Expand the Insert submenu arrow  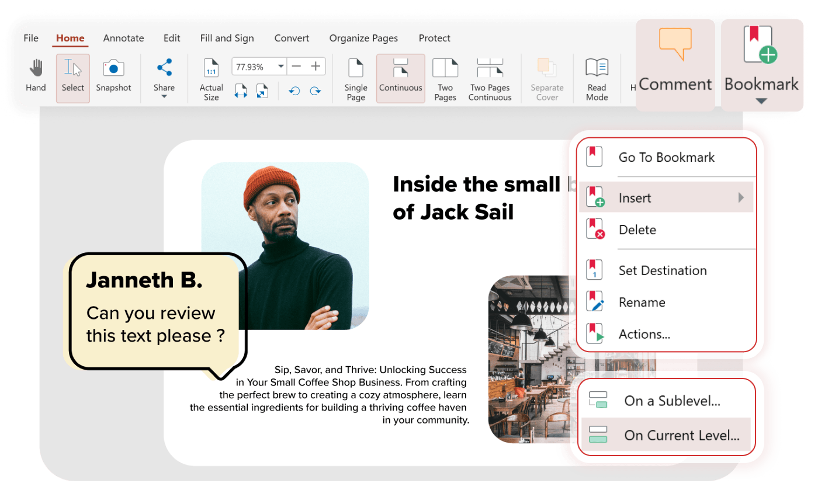coord(741,197)
